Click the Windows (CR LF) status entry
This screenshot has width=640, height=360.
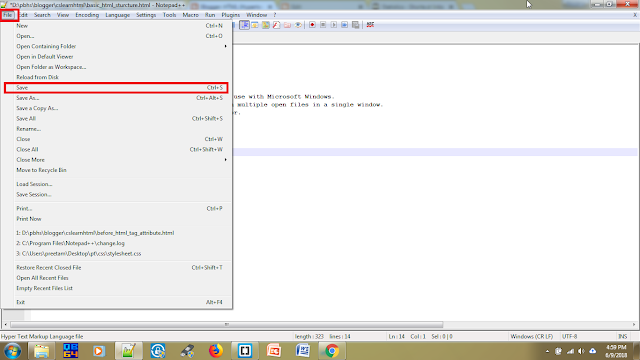532,337
